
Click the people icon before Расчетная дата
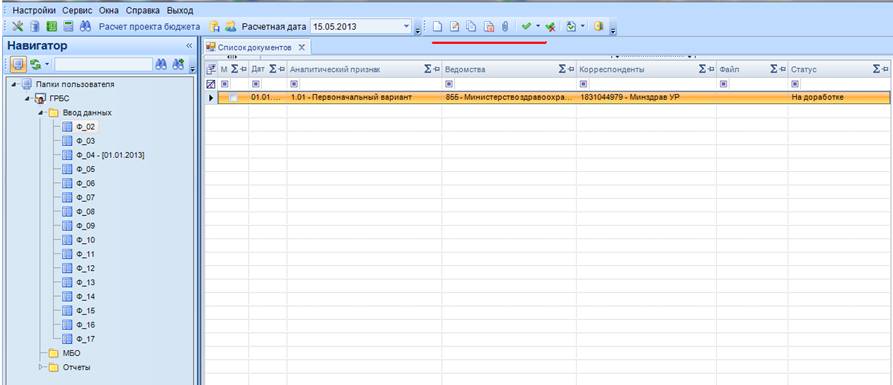[230, 26]
